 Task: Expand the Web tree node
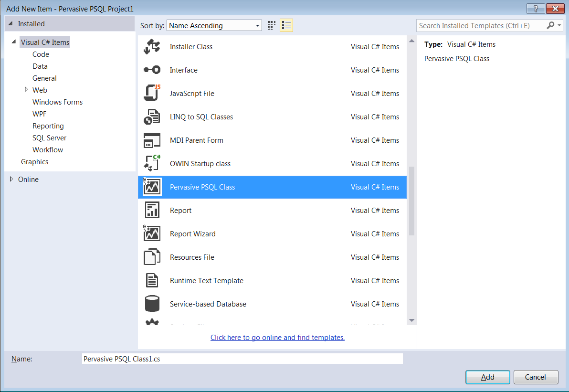pos(26,89)
